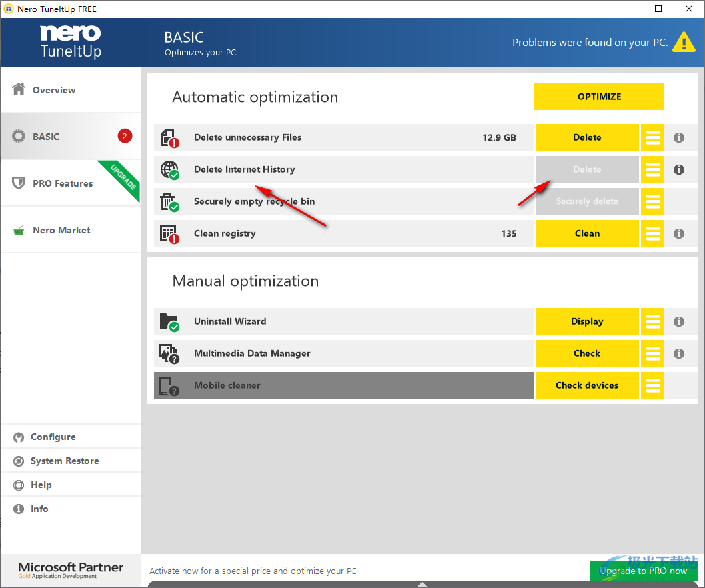Select the BASIC section
705x588 pixels.
pos(71,136)
